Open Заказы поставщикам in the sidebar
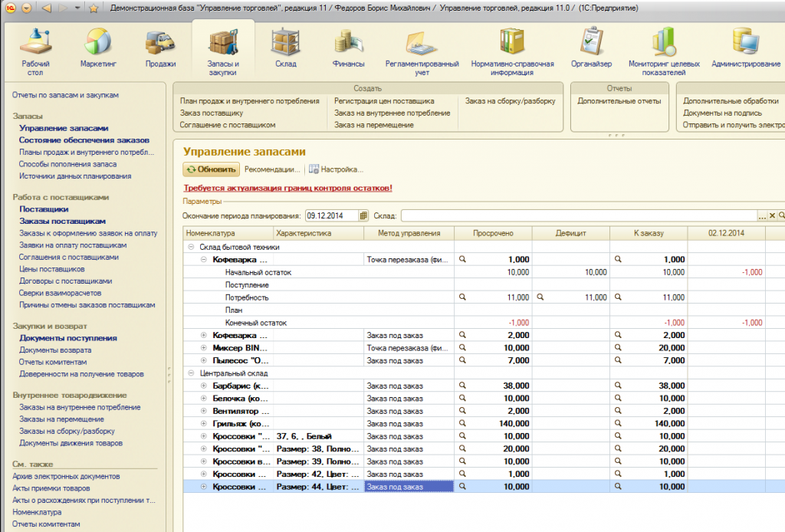 pos(63,222)
